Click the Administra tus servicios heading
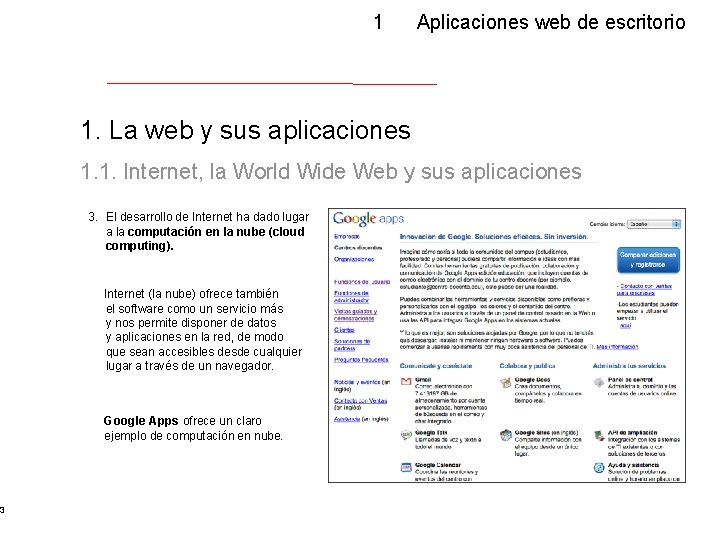720x540 pixels. click(629, 366)
